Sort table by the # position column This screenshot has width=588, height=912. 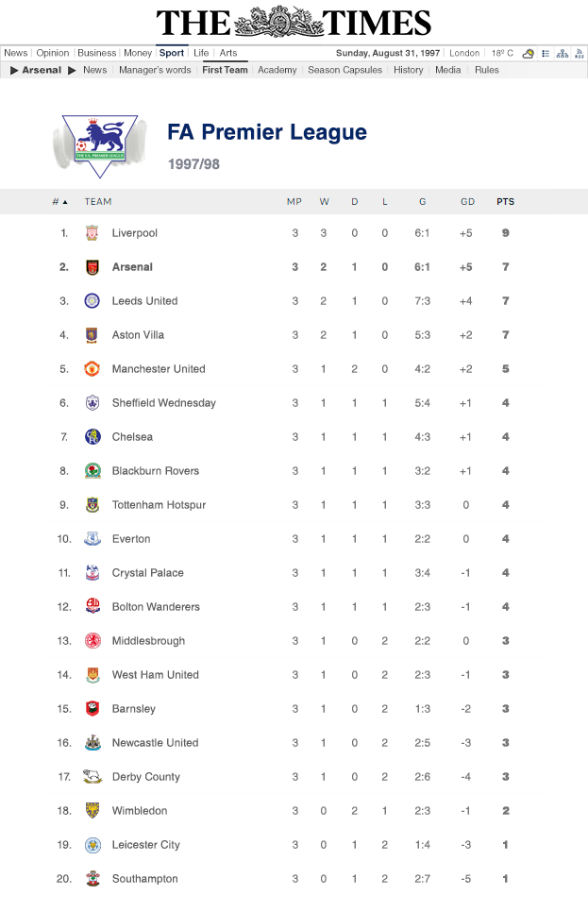coord(59,202)
